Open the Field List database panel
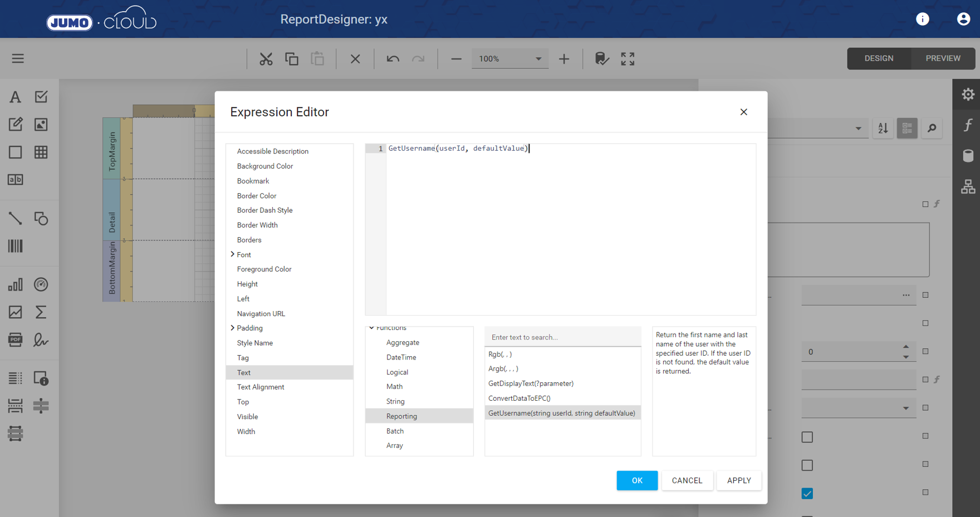This screenshot has width=980, height=517. 968,156
